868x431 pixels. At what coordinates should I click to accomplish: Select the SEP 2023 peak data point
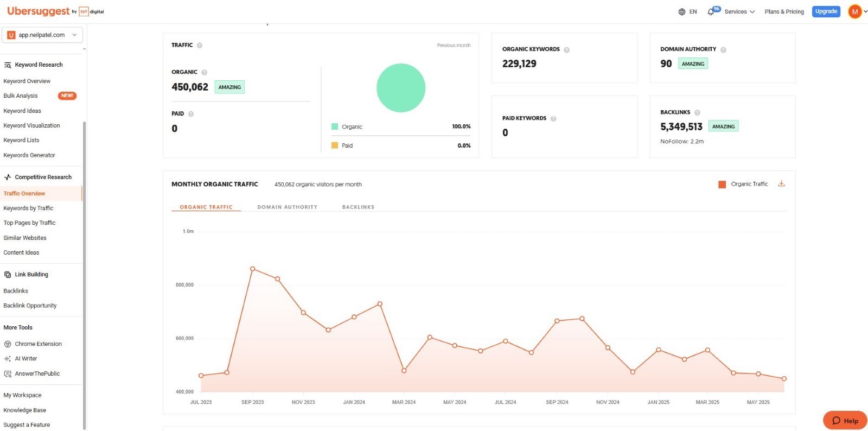coord(253,269)
